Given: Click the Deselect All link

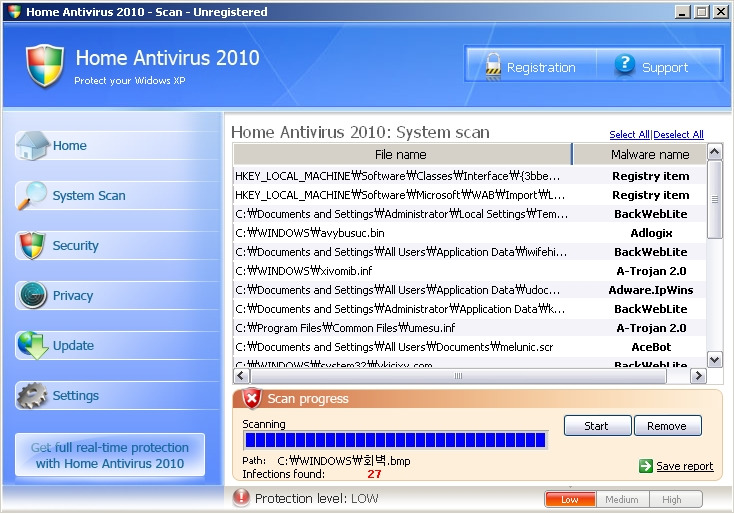Looking at the screenshot, I should (678, 135).
